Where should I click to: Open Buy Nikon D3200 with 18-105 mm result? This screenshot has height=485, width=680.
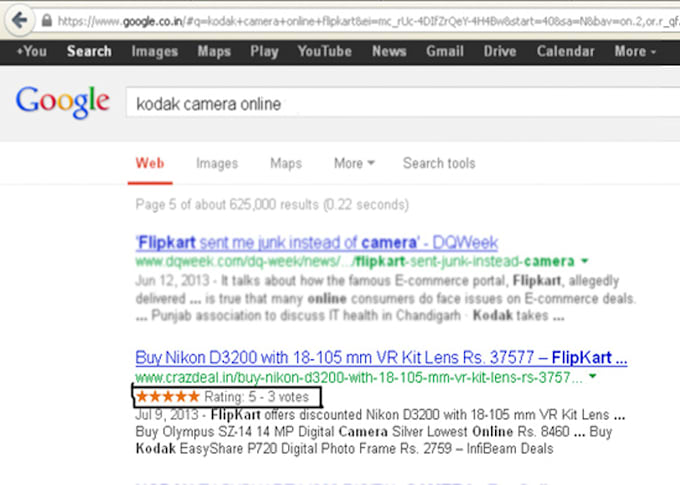coord(381,358)
